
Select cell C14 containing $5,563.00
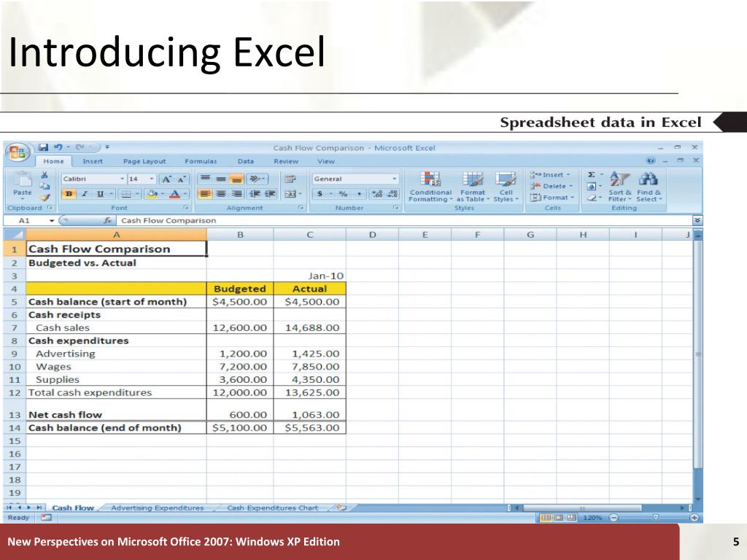[x=309, y=427]
